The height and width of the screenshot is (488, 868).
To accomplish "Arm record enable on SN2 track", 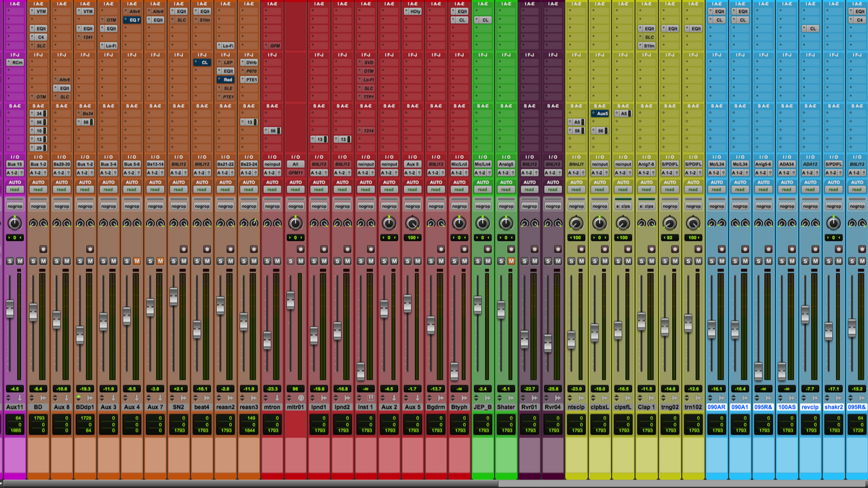I will [184, 249].
